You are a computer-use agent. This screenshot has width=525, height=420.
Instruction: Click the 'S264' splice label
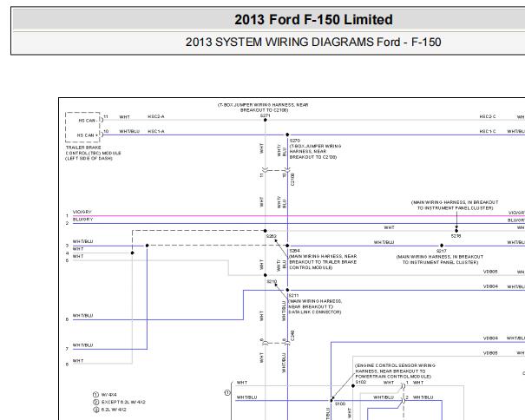pyautogui.click(x=295, y=251)
